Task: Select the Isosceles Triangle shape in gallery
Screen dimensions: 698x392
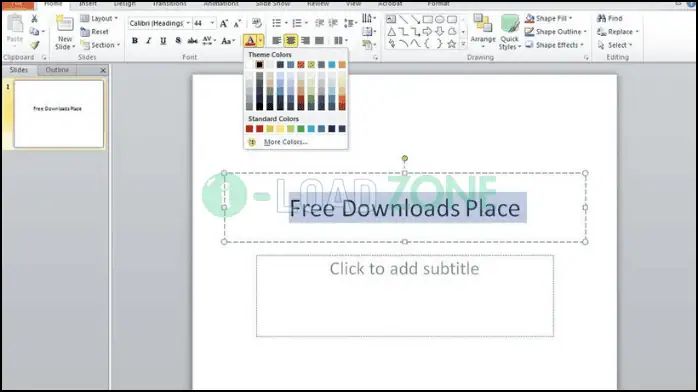Action: click(391, 32)
